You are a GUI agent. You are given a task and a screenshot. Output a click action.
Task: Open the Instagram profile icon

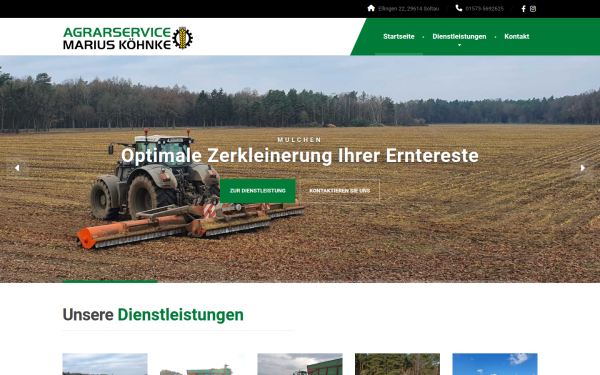click(x=533, y=8)
